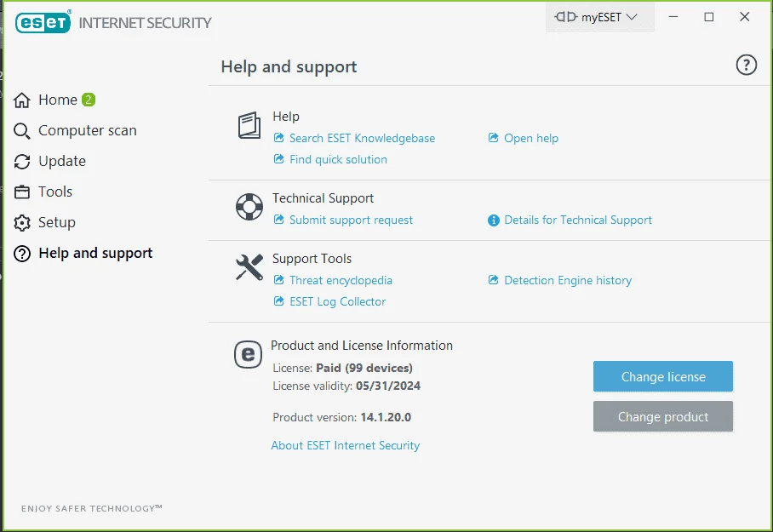
Task: Click the 'Paid (99 devices)' license text
Action: pyautogui.click(x=364, y=368)
